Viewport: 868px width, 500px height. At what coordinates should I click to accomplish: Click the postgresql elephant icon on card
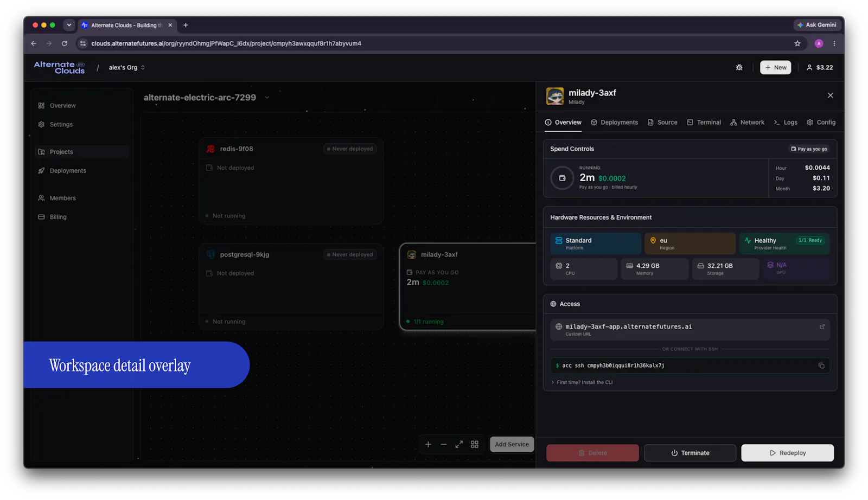(210, 254)
